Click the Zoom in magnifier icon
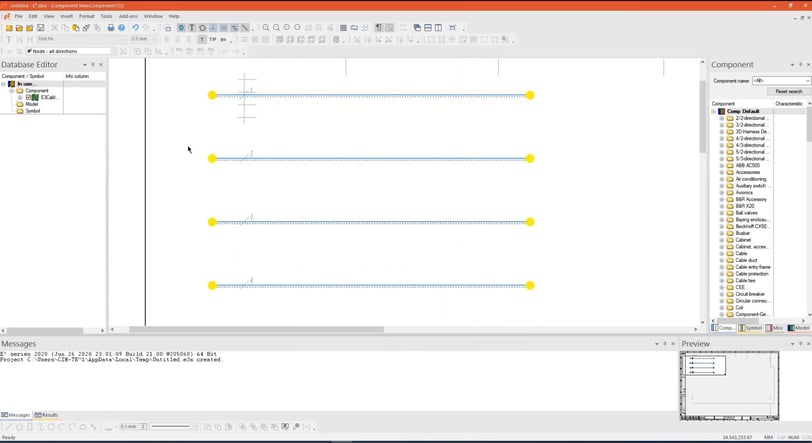The image size is (812, 443). pos(266,28)
